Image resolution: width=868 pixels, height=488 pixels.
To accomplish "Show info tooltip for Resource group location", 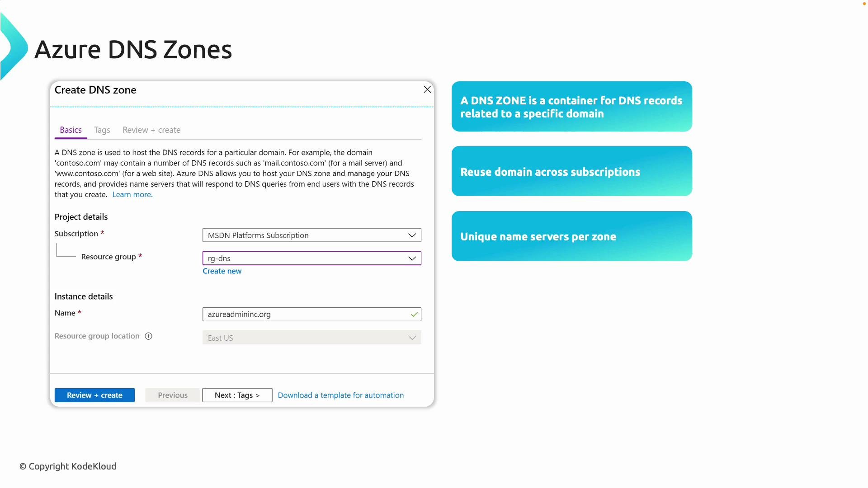I will pyautogui.click(x=148, y=336).
